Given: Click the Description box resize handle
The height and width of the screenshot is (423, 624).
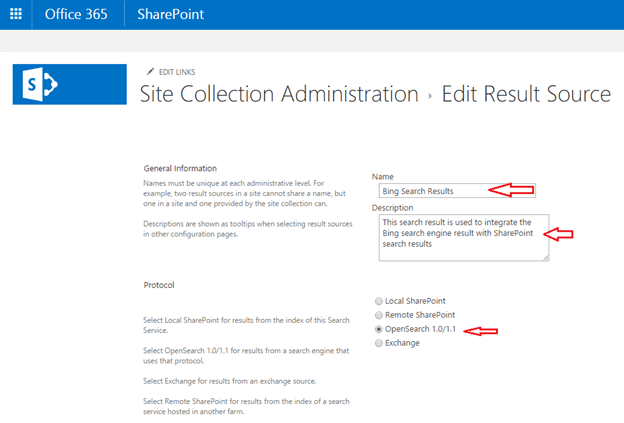Looking at the screenshot, I should point(545,257).
